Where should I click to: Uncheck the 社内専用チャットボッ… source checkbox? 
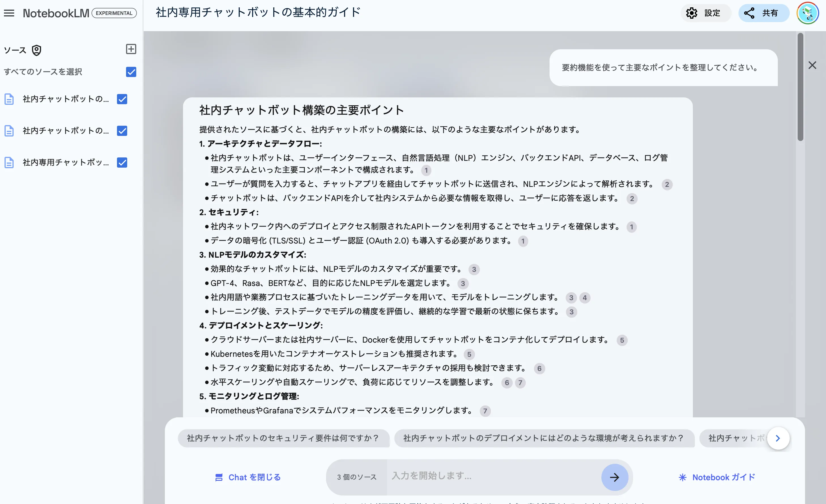point(122,163)
